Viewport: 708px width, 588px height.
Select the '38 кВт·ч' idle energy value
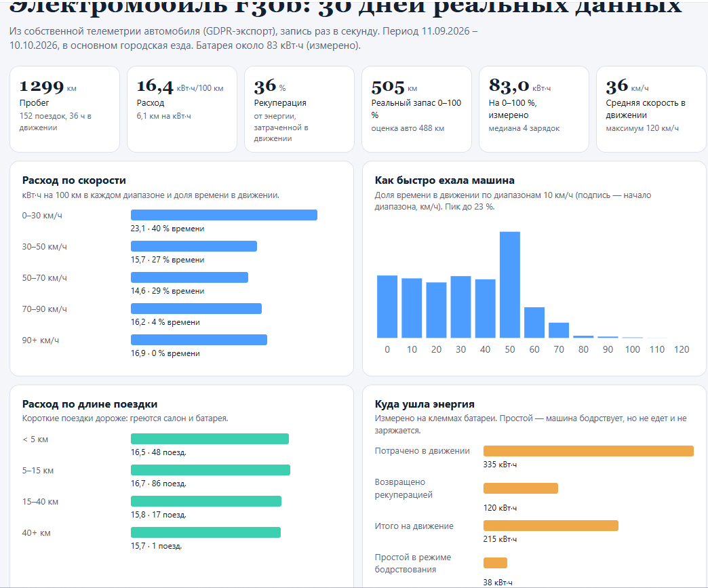point(498,582)
